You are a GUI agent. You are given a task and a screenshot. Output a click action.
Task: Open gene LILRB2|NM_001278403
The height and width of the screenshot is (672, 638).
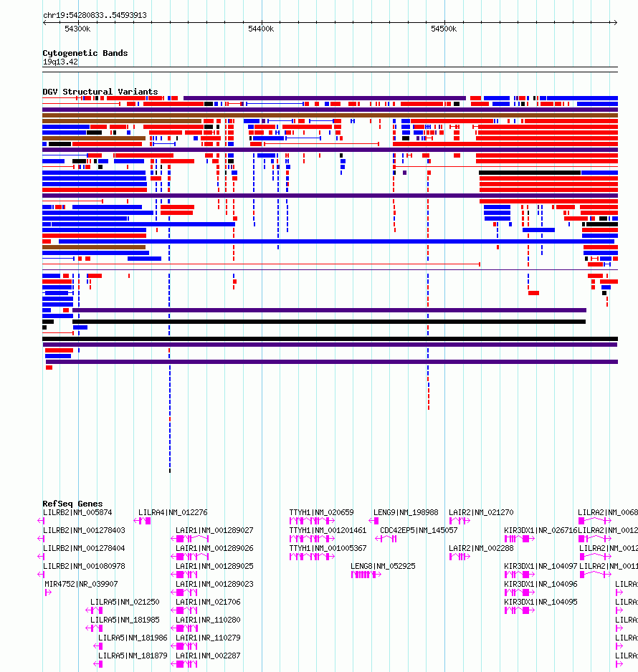84,530
